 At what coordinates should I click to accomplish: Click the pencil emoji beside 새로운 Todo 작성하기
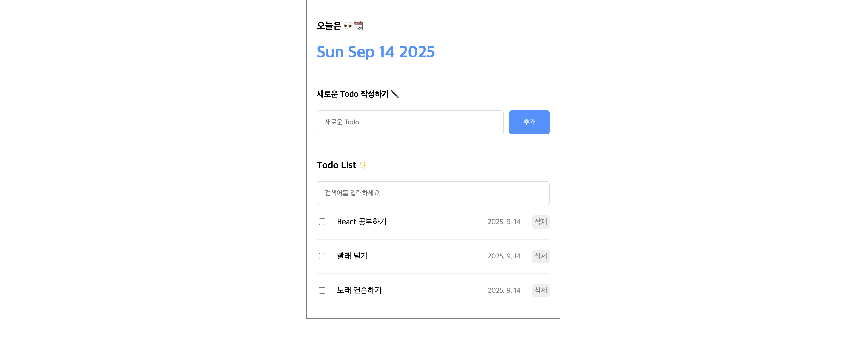pyautogui.click(x=395, y=94)
